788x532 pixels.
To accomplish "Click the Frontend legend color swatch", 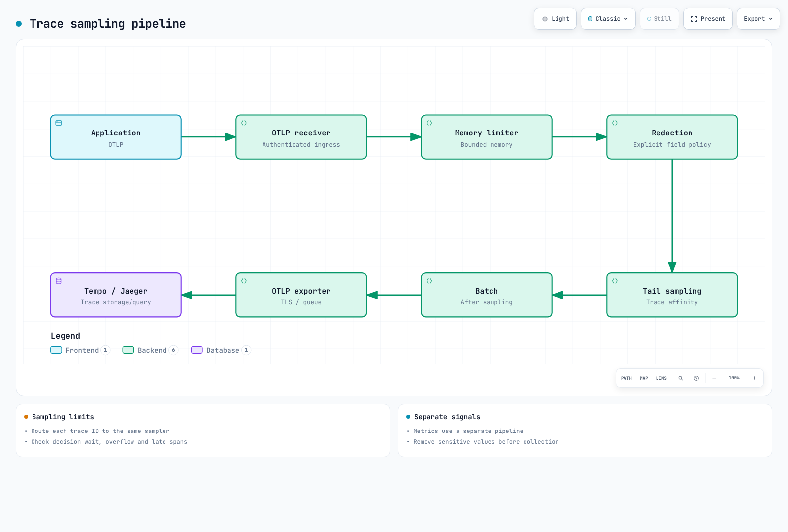I will pyautogui.click(x=56, y=350).
